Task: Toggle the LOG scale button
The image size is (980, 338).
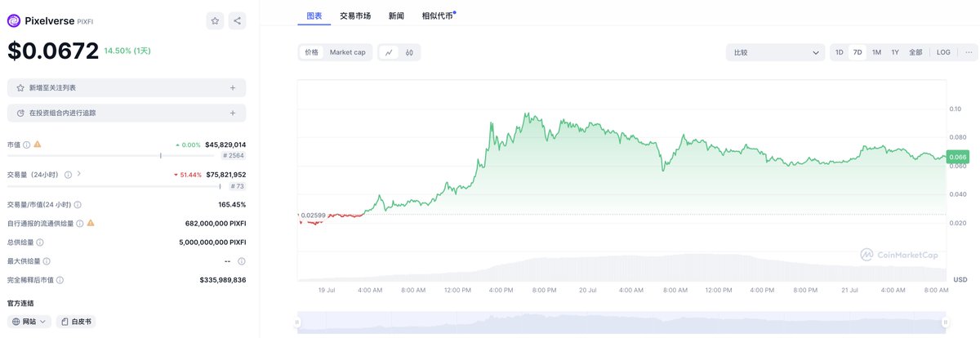Action: [x=943, y=52]
